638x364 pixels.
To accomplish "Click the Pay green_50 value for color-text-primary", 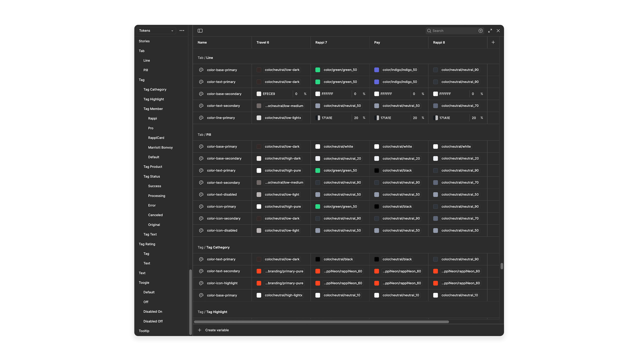I will click(340, 82).
